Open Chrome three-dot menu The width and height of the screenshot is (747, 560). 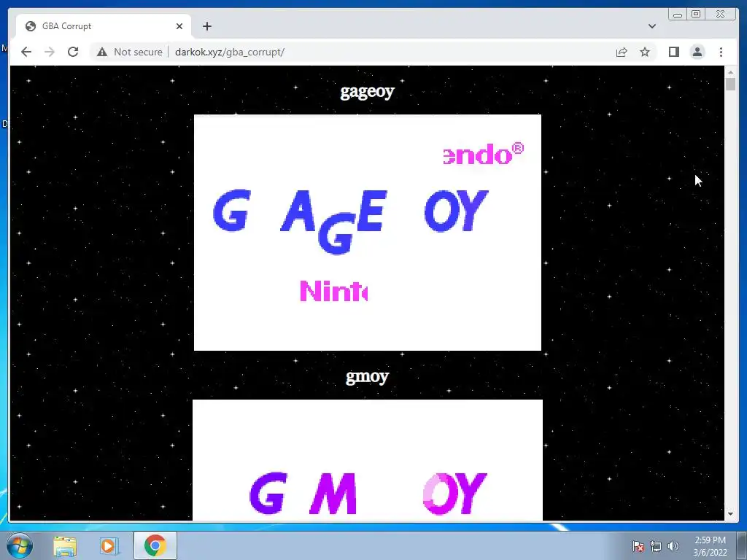point(721,52)
